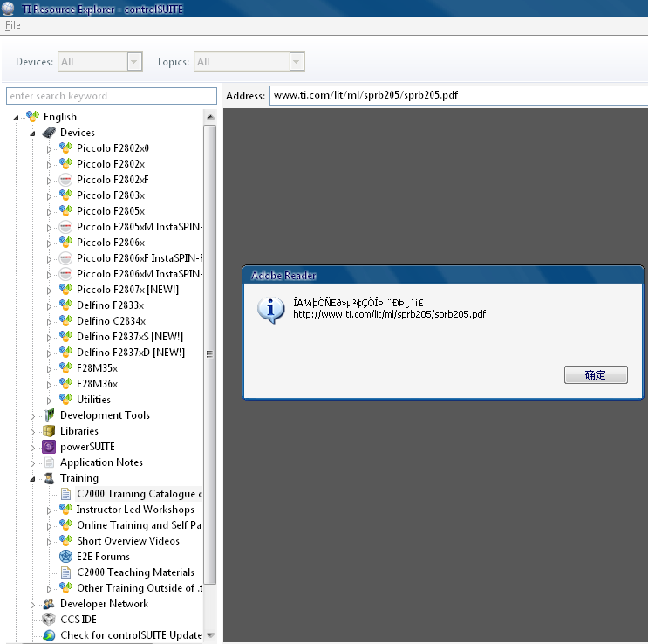Click the English root node icon
The height and width of the screenshot is (644, 648).
pyautogui.click(x=32, y=117)
